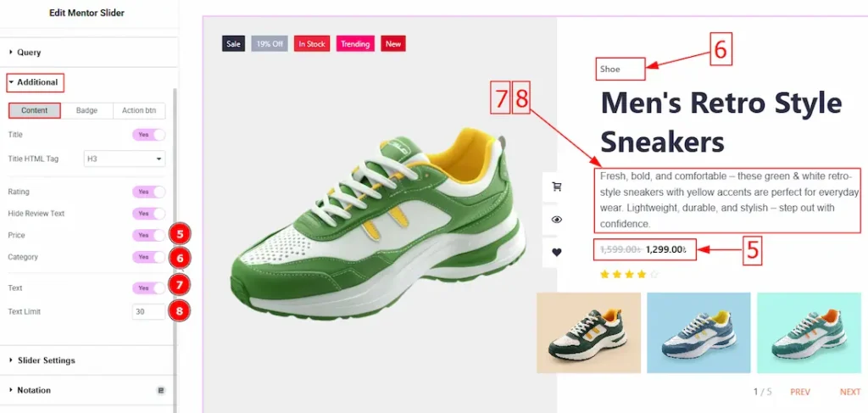Viewport: 868px width, 413px height.
Task: Click the Sale badge on the product image
Action: tap(234, 44)
